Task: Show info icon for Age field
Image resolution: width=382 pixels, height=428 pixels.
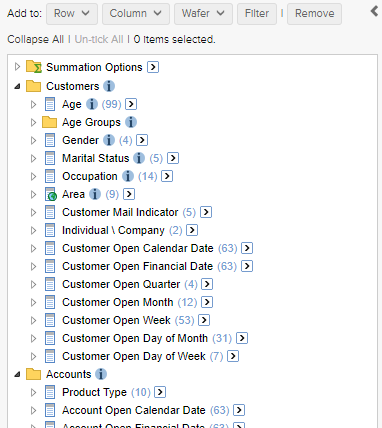Action: (x=92, y=104)
